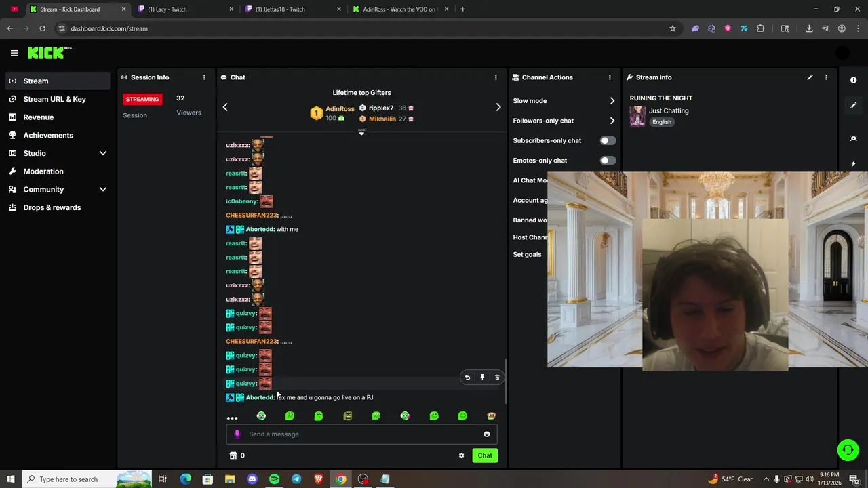Open Chat panel three-dot menu
Screen dimensions: 868x488
click(x=496, y=77)
